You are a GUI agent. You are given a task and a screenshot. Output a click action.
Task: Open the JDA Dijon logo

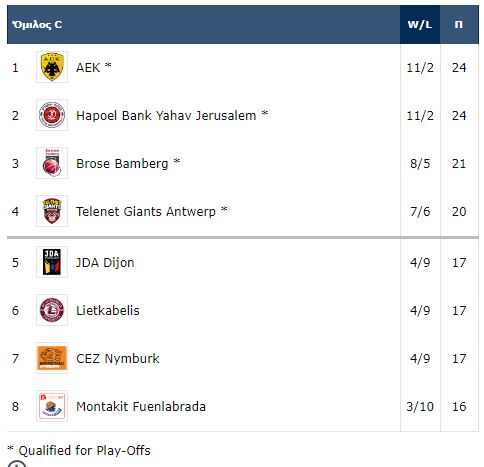pos(52,262)
